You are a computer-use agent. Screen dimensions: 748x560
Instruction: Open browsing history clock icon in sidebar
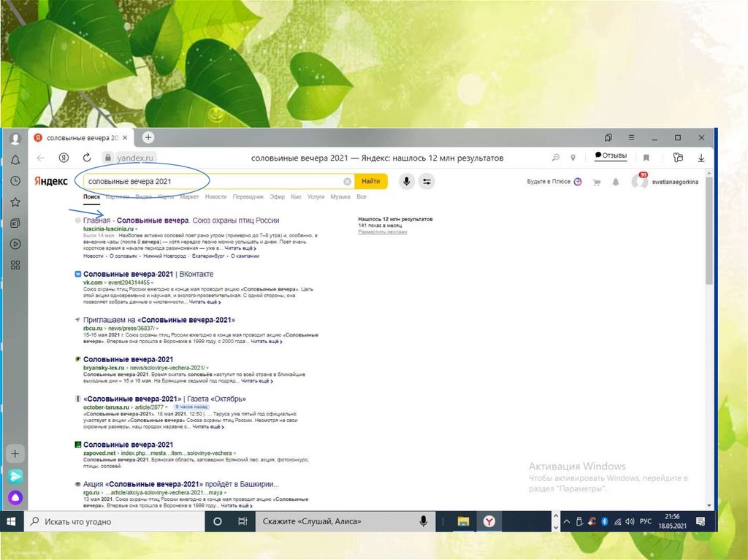[15, 181]
